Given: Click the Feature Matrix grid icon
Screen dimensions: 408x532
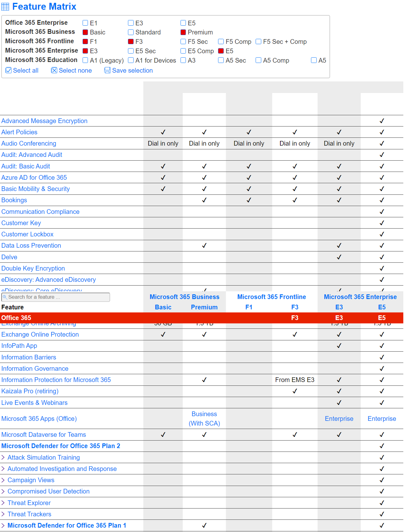Looking at the screenshot, I should [x=5, y=7].
